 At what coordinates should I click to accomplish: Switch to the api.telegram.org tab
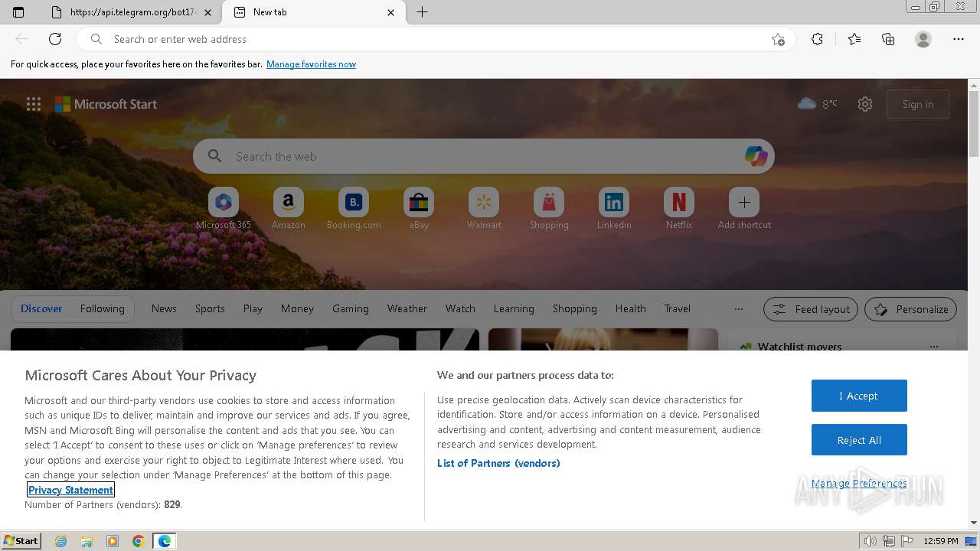(131, 12)
